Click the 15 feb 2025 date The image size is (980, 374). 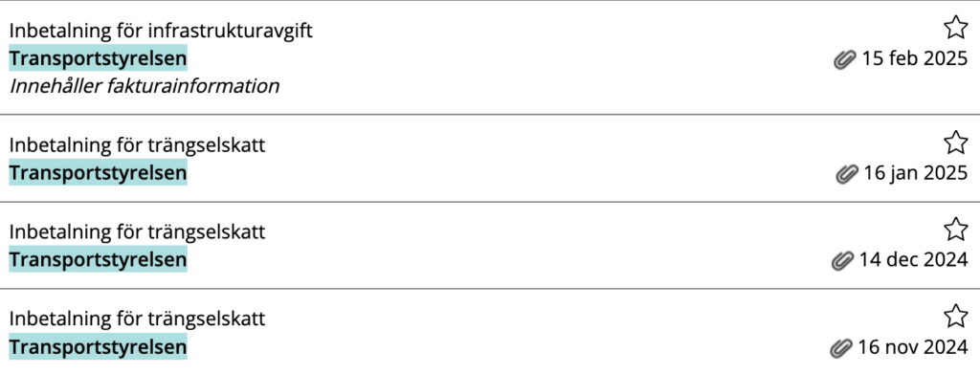tap(914, 59)
